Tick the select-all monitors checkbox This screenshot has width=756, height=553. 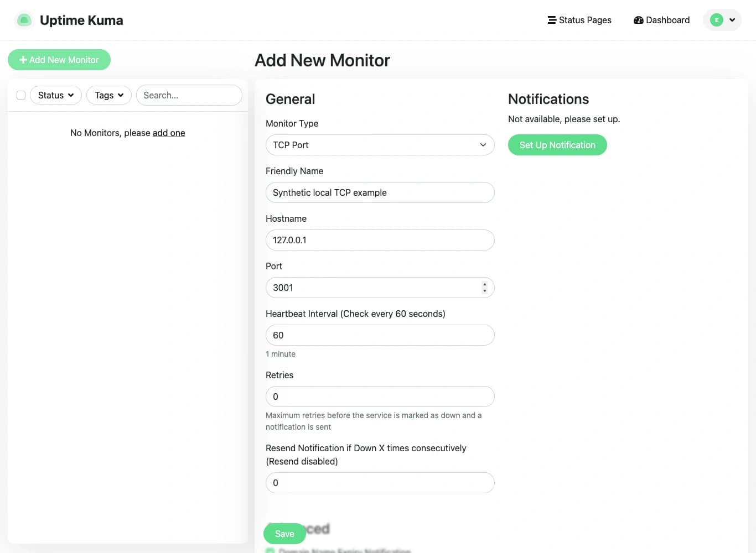point(21,95)
